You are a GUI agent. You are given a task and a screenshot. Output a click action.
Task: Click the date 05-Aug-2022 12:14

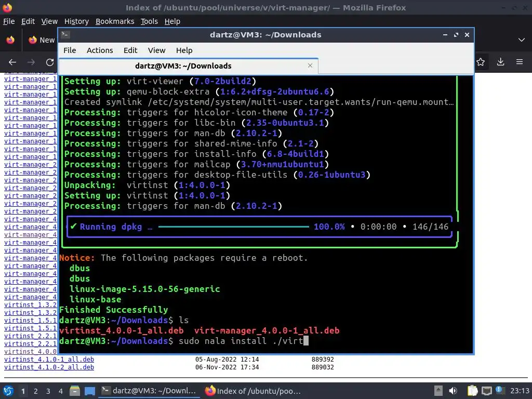coord(227,360)
